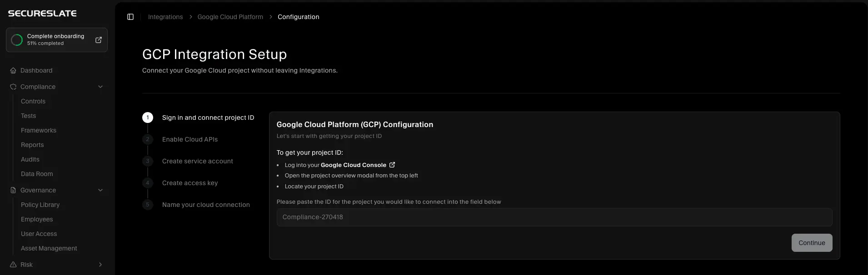Click the Configuration breadcrumb
The image size is (868, 275).
pyautogui.click(x=299, y=17)
